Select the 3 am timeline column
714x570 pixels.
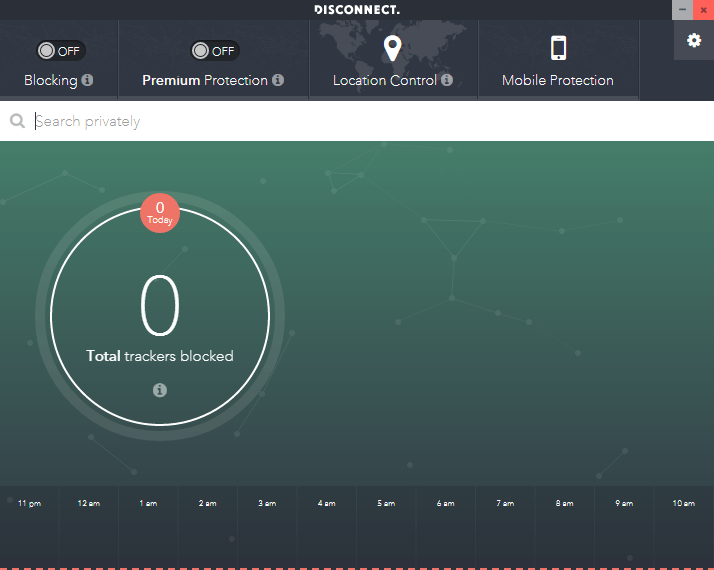tap(267, 527)
